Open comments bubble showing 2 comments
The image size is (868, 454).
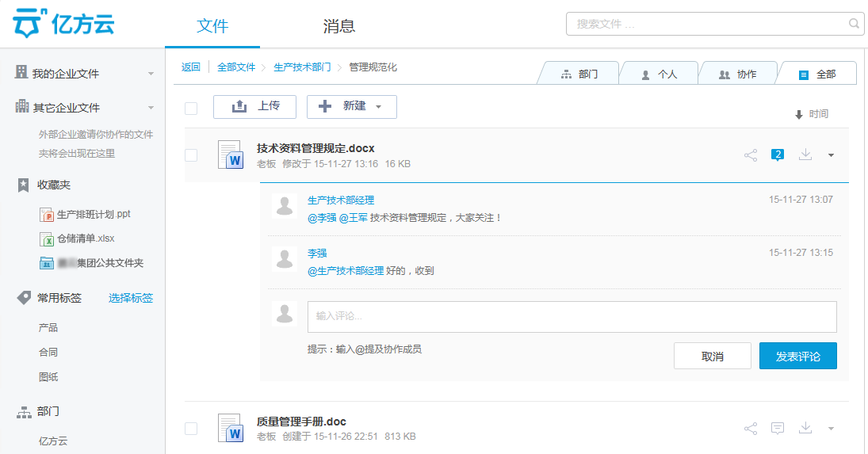click(x=778, y=155)
